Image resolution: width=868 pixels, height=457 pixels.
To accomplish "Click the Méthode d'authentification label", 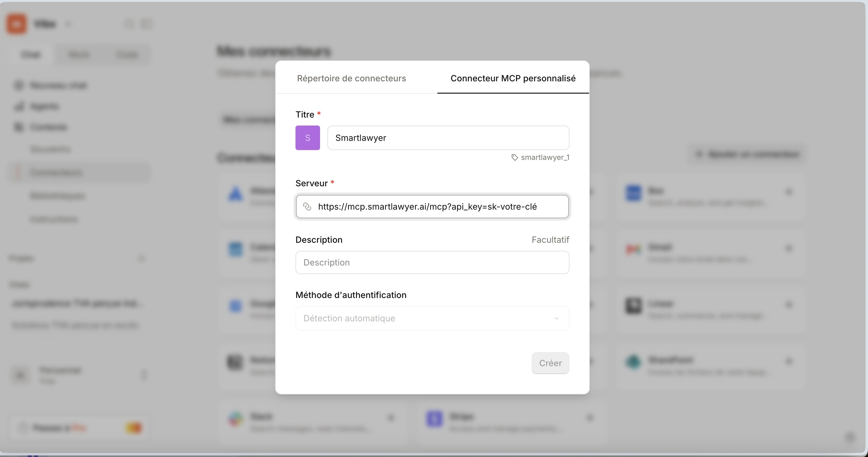I will tap(351, 295).
